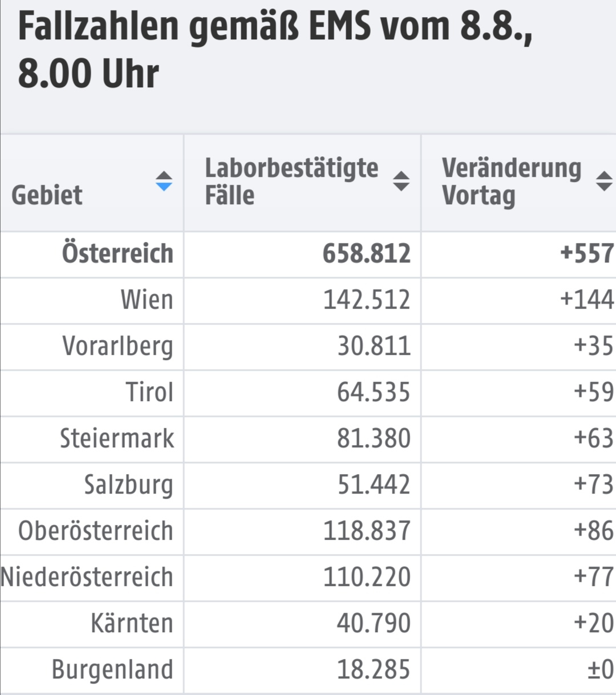Select the Niederösterreich row label
The width and height of the screenshot is (616, 695).
tap(87, 577)
